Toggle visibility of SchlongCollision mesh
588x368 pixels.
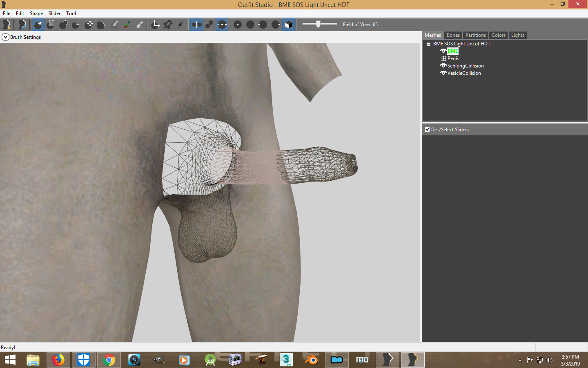pos(443,66)
